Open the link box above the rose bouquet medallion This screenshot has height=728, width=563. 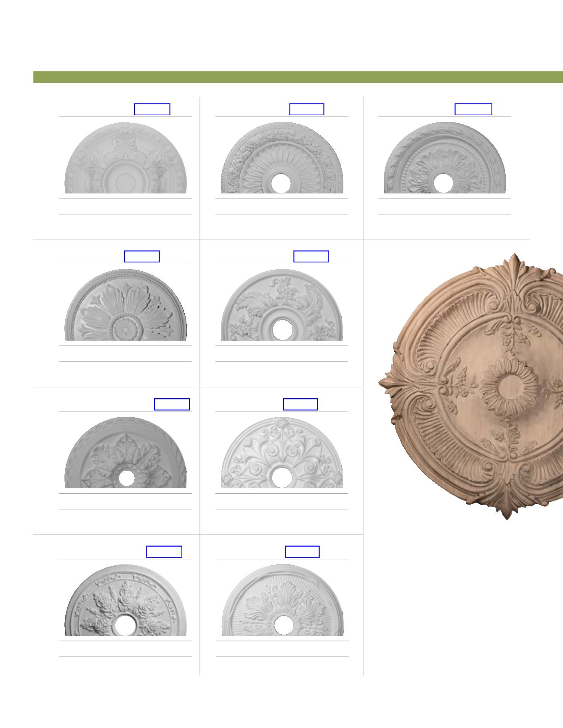pyautogui.click(x=164, y=551)
